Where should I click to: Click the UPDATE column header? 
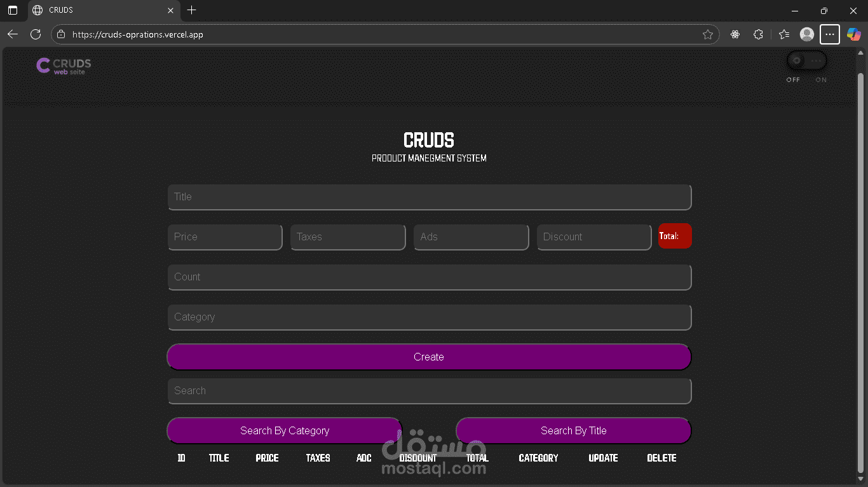604,458
